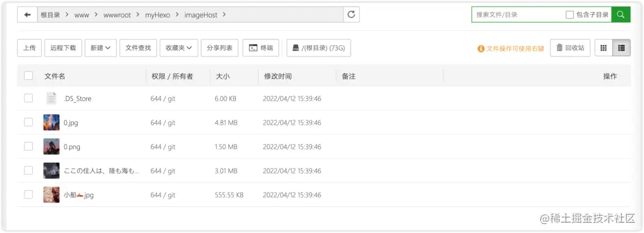This screenshot has width=644, height=233.
Task: Focus the 搜索文件/目录 search field
Action: coord(518,15)
